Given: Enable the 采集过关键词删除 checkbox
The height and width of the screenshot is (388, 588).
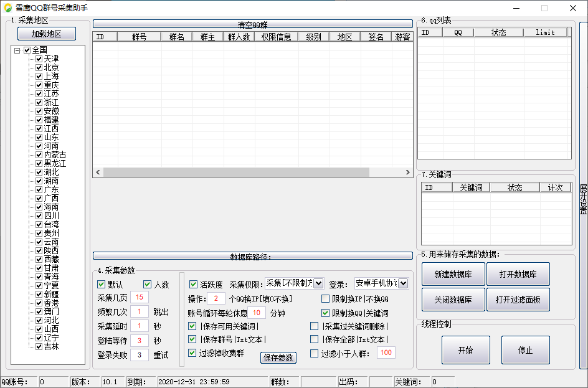Looking at the screenshot, I should pyautogui.click(x=315, y=326).
